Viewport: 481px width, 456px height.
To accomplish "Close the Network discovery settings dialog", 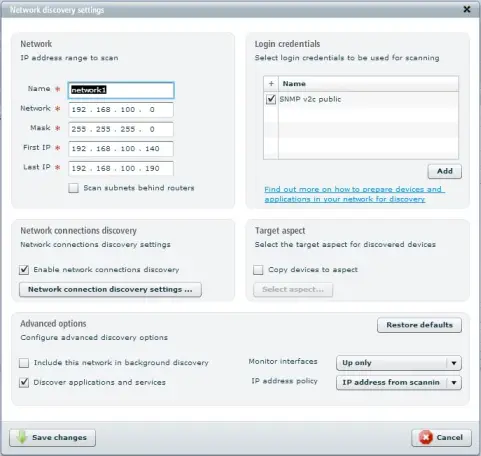I will point(467,9).
